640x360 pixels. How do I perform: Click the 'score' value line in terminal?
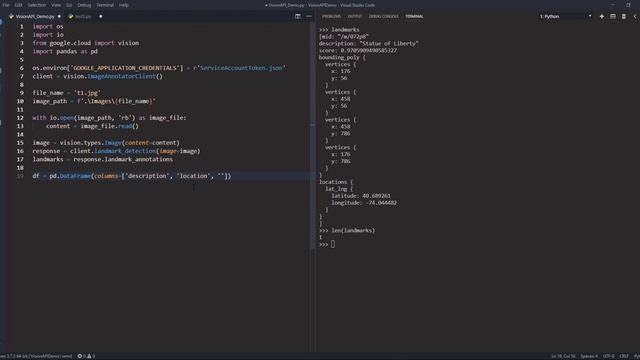tap(358, 51)
